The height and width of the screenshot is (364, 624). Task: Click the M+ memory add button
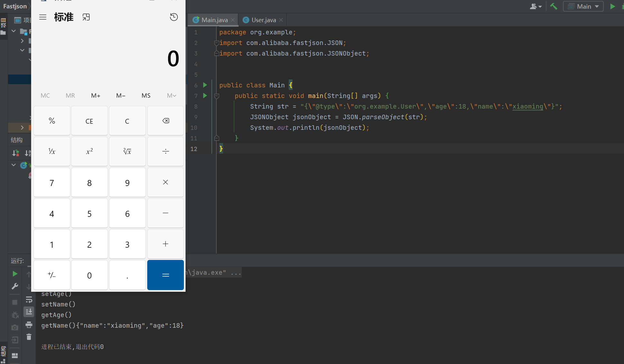coord(96,95)
